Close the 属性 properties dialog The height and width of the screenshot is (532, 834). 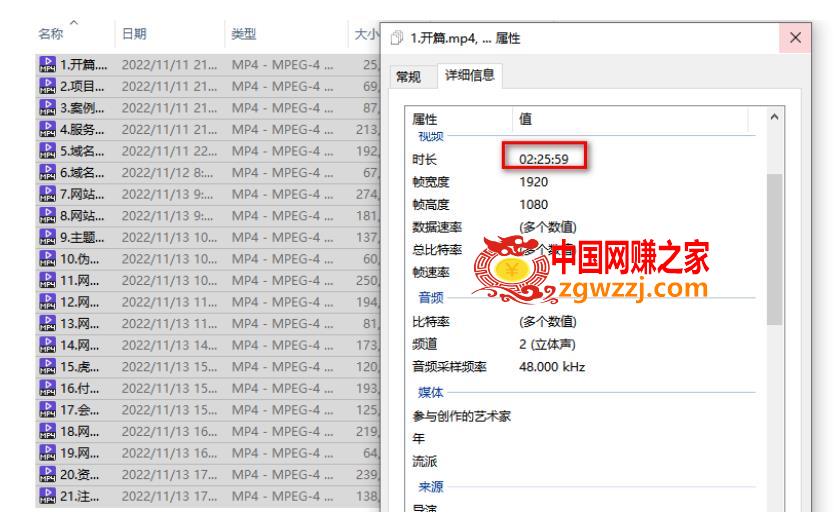click(795, 38)
